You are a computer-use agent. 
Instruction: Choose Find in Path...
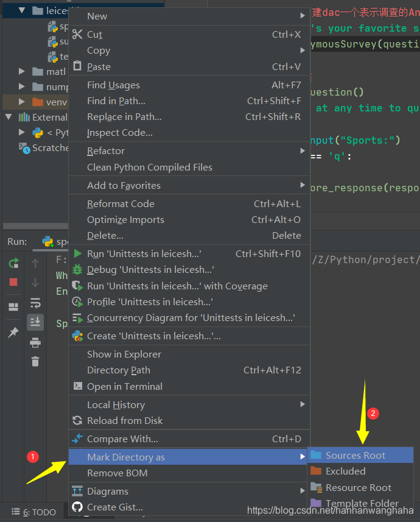(189, 101)
